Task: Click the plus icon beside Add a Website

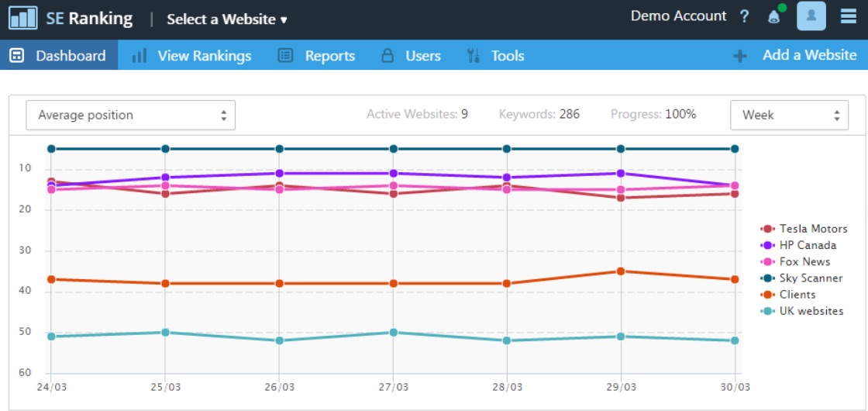Action: click(740, 56)
